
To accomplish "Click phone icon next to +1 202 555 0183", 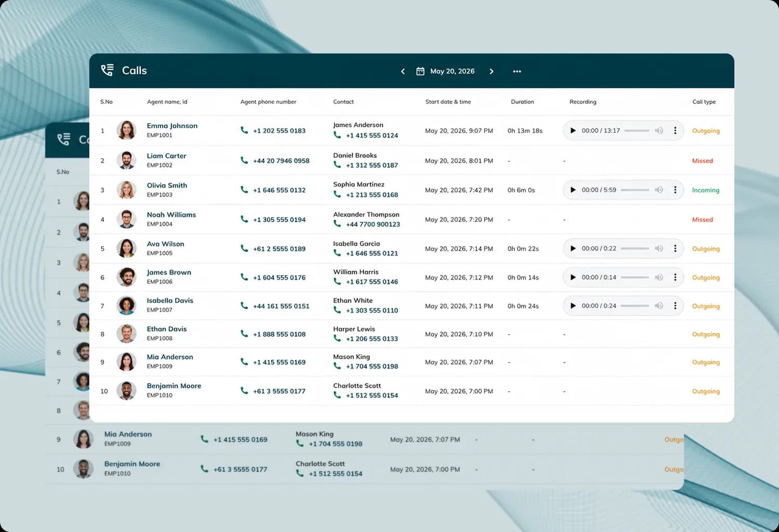I will tap(244, 130).
